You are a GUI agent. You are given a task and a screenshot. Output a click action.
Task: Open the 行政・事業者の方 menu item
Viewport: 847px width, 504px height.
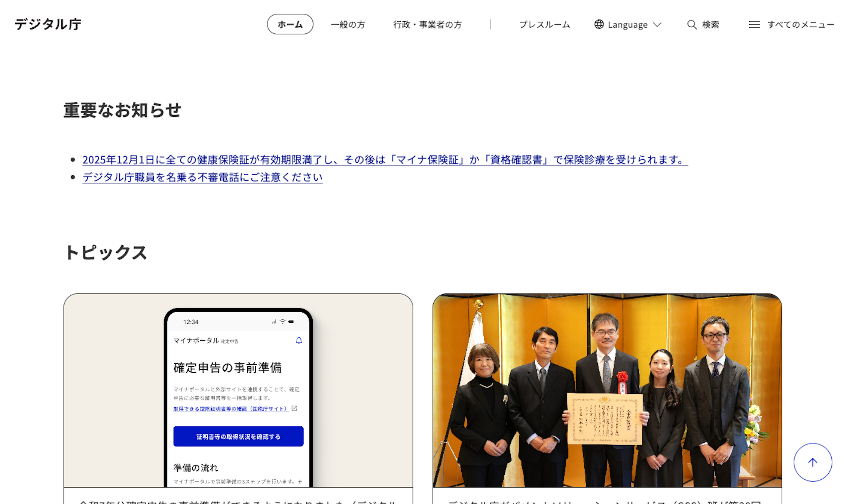point(427,25)
